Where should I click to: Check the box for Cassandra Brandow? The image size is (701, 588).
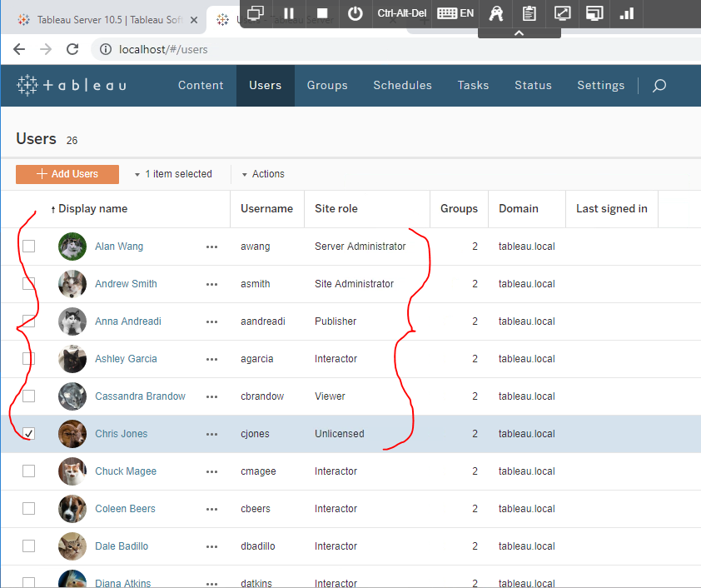tap(28, 396)
